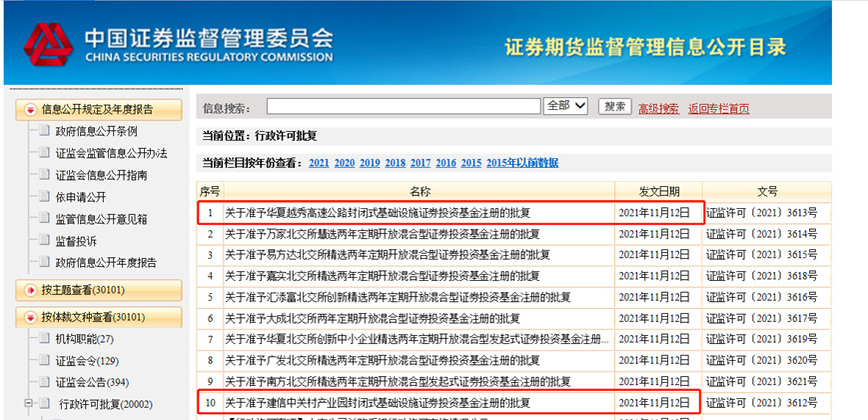This screenshot has width=868, height=420.
Task: Filter by year 2019
Action: (370, 163)
